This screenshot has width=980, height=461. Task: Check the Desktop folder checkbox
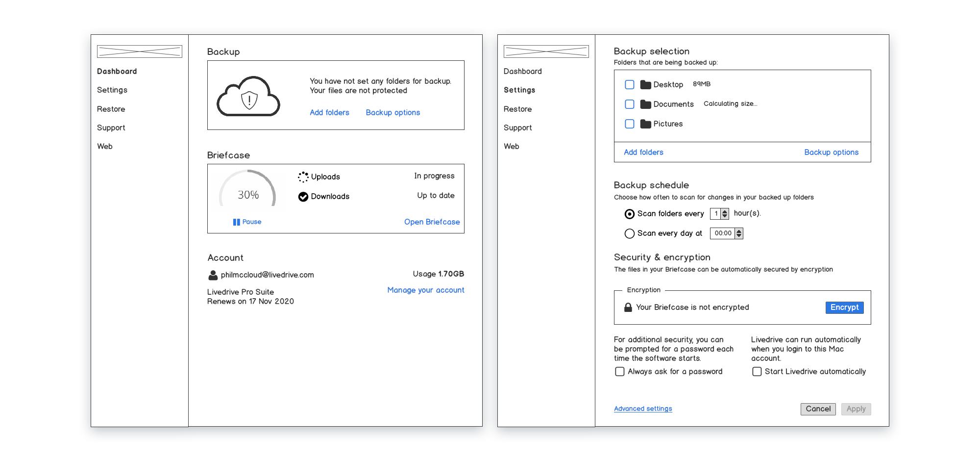[630, 85]
